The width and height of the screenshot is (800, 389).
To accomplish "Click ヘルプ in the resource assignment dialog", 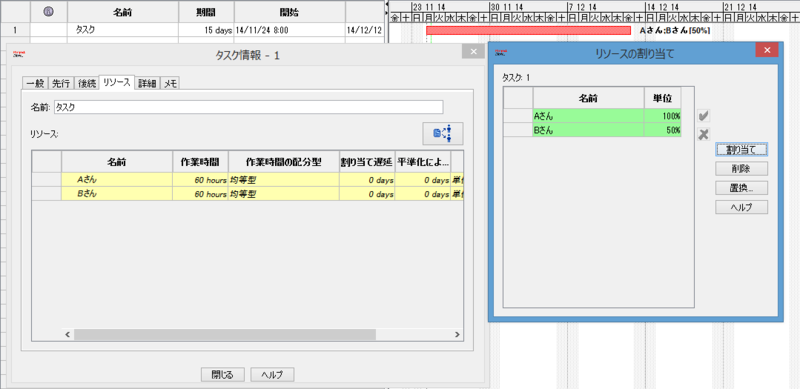I will point(741,207).
